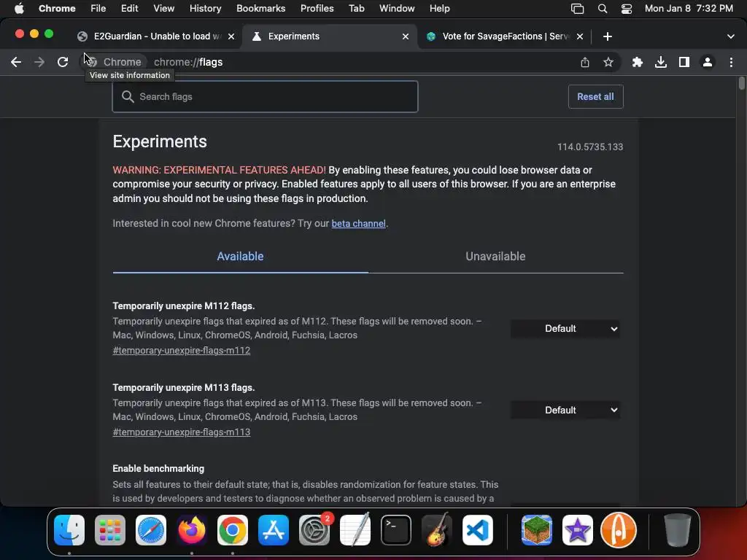
Task: Open a new tab with plus button
Action: [608, 36]
